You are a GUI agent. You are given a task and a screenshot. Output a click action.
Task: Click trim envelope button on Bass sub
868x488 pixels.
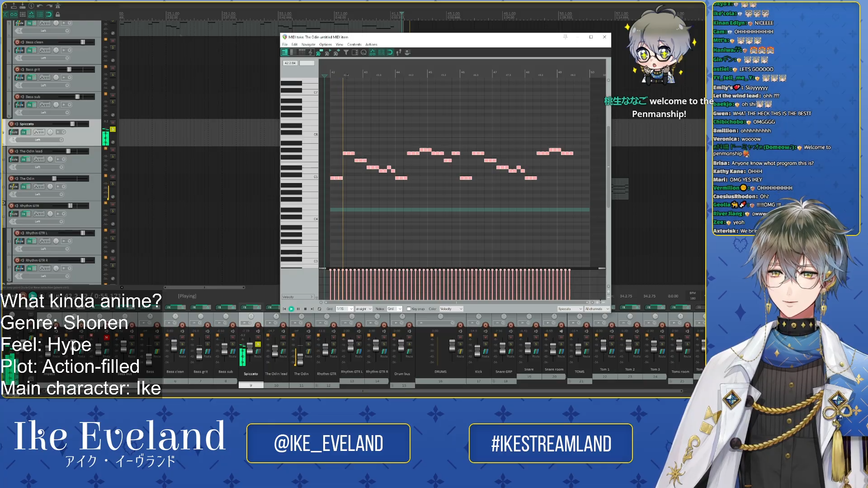(x=45, y=105)
